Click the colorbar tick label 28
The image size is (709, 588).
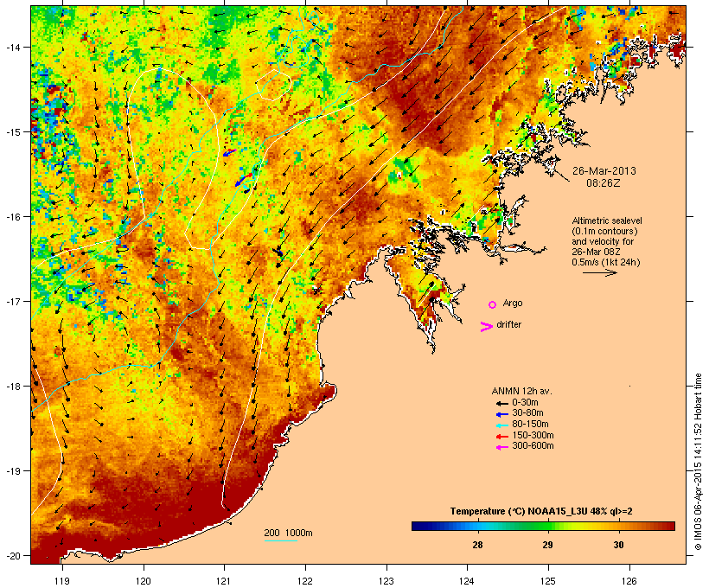coord(477,545)
